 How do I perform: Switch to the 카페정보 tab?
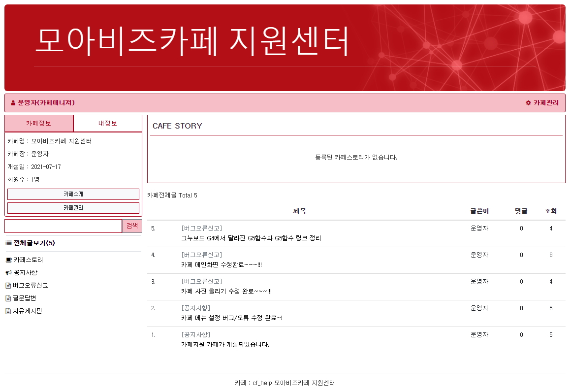coord(39,124)
